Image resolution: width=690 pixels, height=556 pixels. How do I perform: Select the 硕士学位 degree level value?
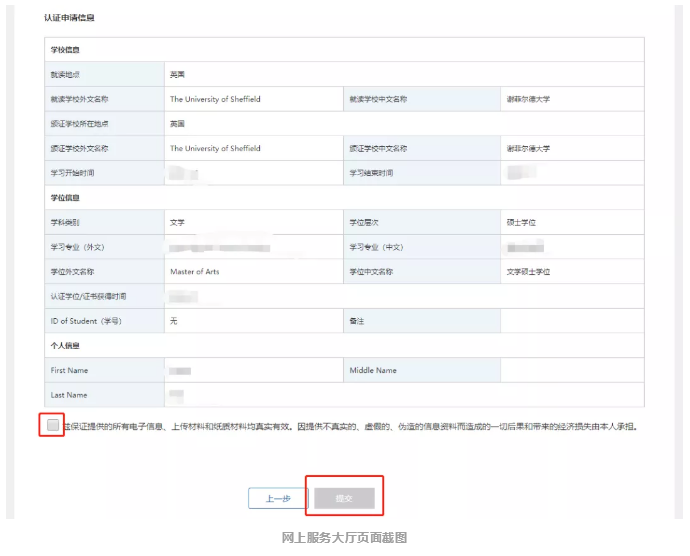click(521, 222)
